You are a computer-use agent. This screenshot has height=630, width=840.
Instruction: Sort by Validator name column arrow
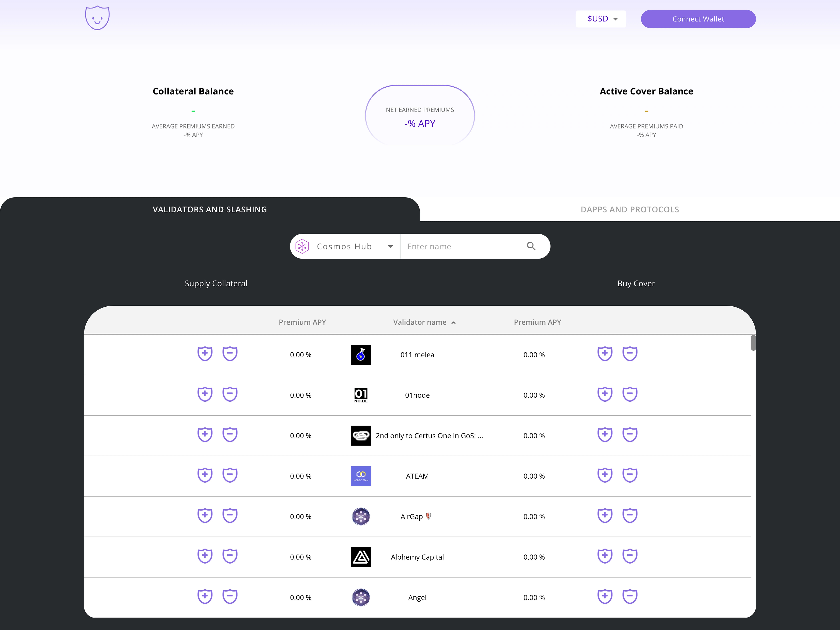click(453, 323)
